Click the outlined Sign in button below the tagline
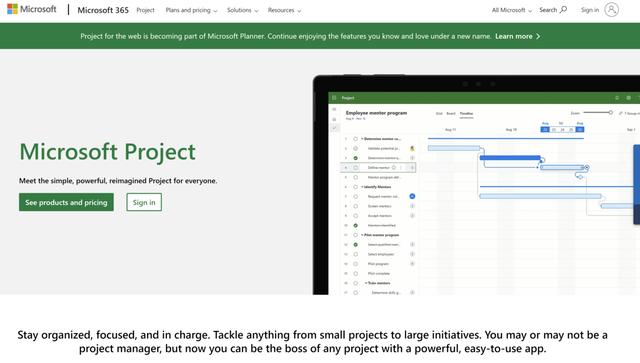The width and height of the screenshot is (640, 363). (x=144, y=202)
